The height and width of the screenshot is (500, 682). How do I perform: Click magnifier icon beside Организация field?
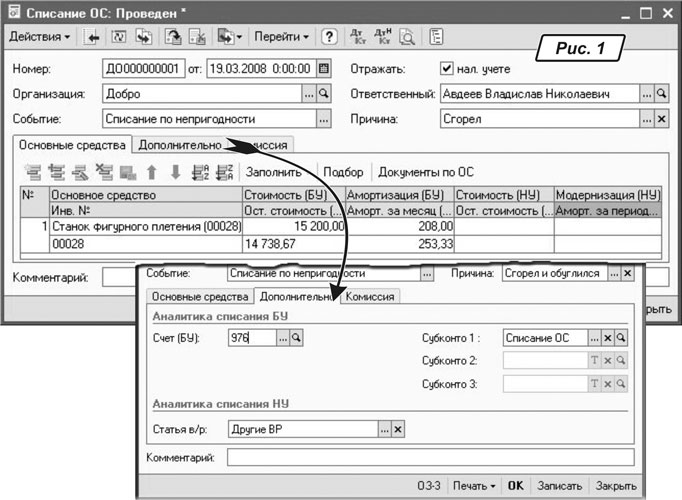click(323, 94)
